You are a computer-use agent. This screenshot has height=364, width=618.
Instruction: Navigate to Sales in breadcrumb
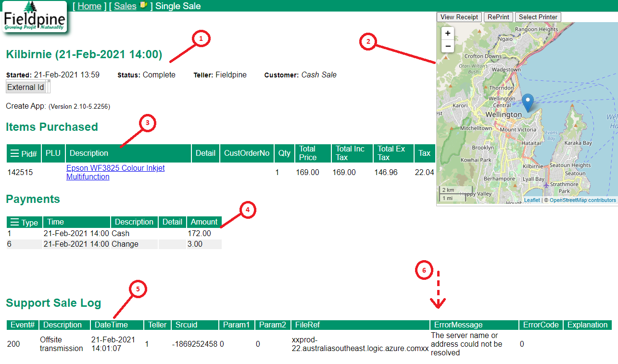click(125, 6)
